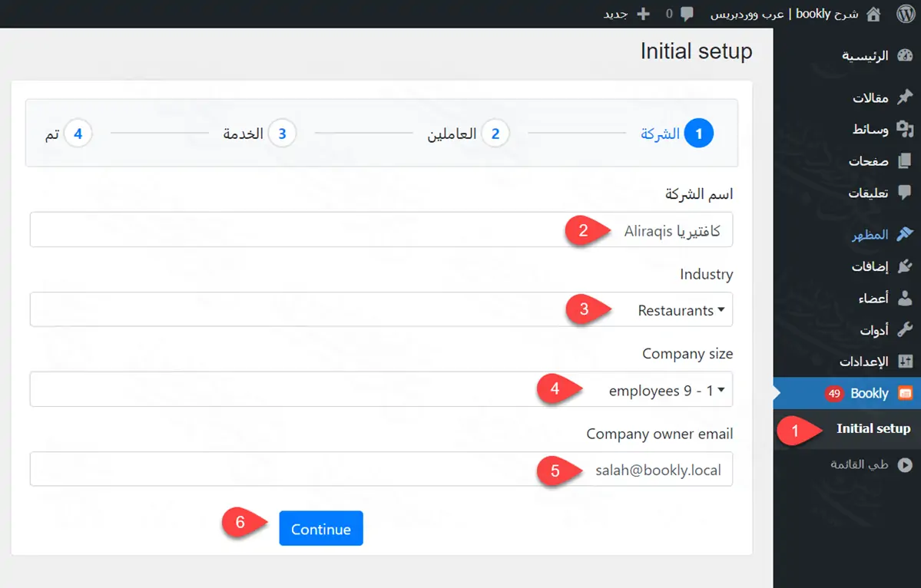This screenshot has height=588, width=921.
Task: Expand the Industry dropdown showing Restaurants
Action: tap(381, 310)
